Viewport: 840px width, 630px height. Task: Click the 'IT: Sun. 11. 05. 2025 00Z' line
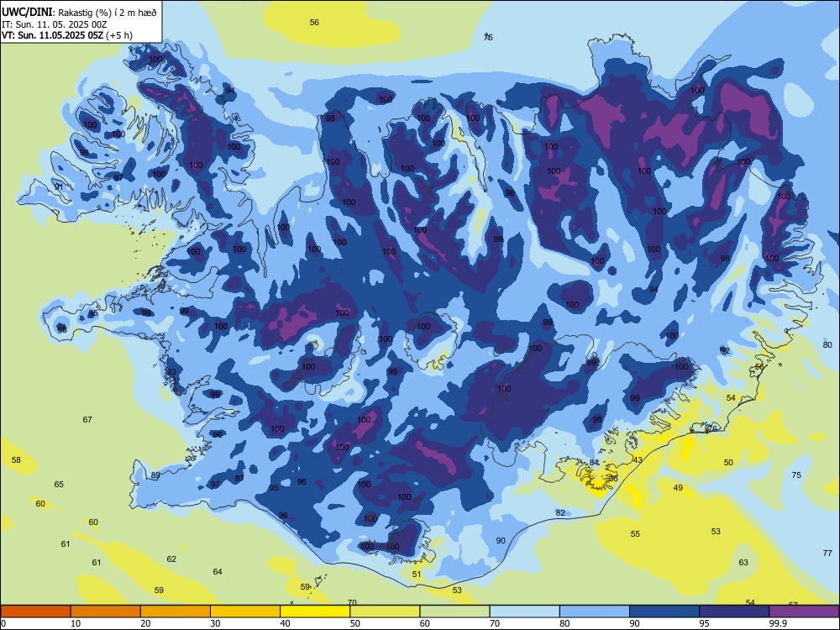click(x=54, y=24)
